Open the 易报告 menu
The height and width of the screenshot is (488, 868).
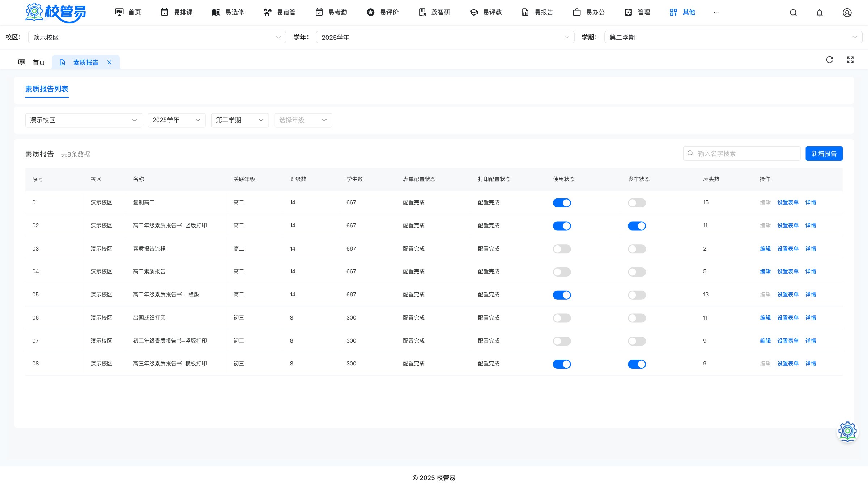coord(537,12)
